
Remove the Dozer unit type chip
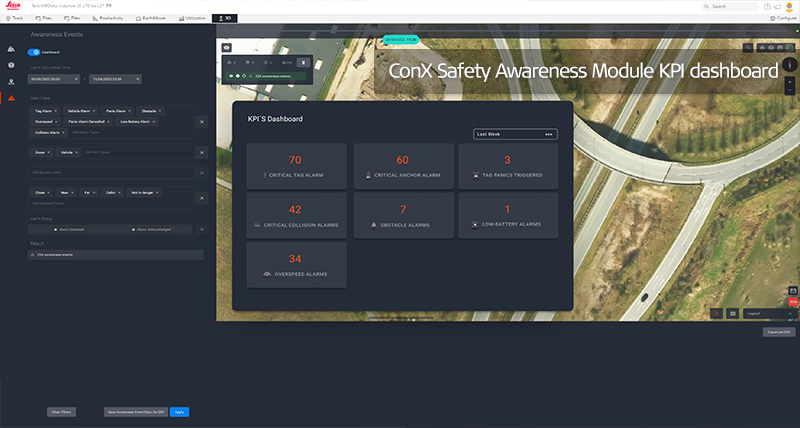pyautogui.click(x=49, y=152)
